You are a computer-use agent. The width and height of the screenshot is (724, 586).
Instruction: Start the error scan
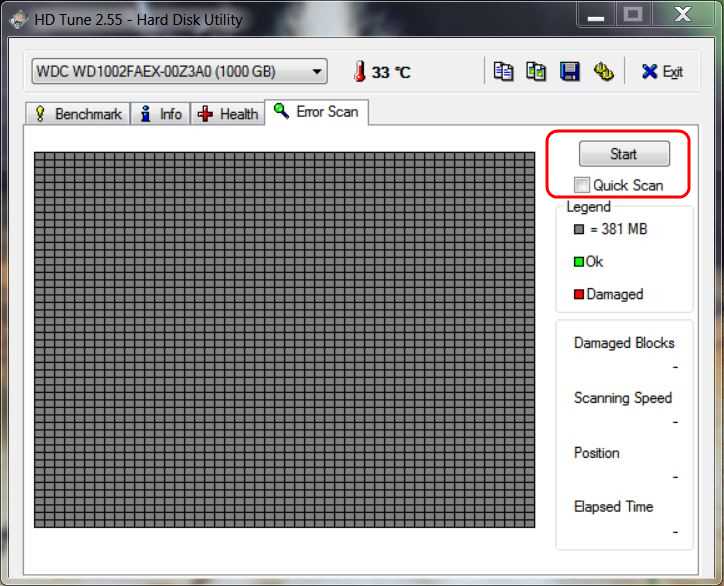point(624,154)
